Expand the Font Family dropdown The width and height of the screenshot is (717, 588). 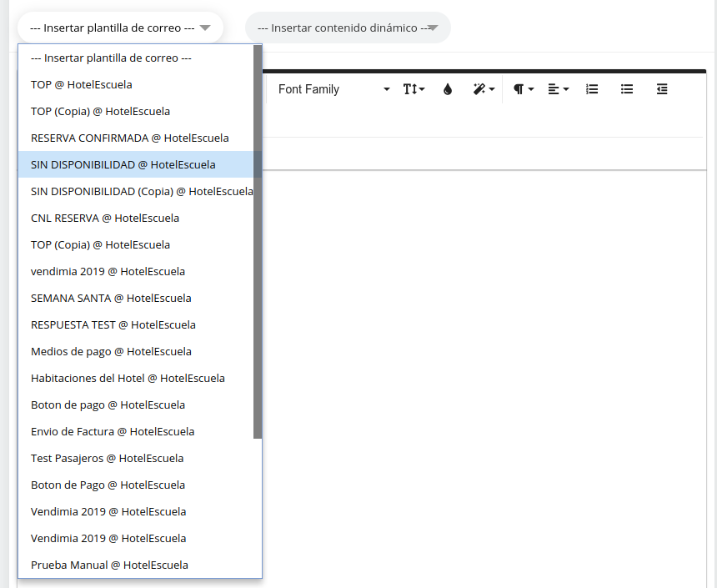(x=333, y=89)
